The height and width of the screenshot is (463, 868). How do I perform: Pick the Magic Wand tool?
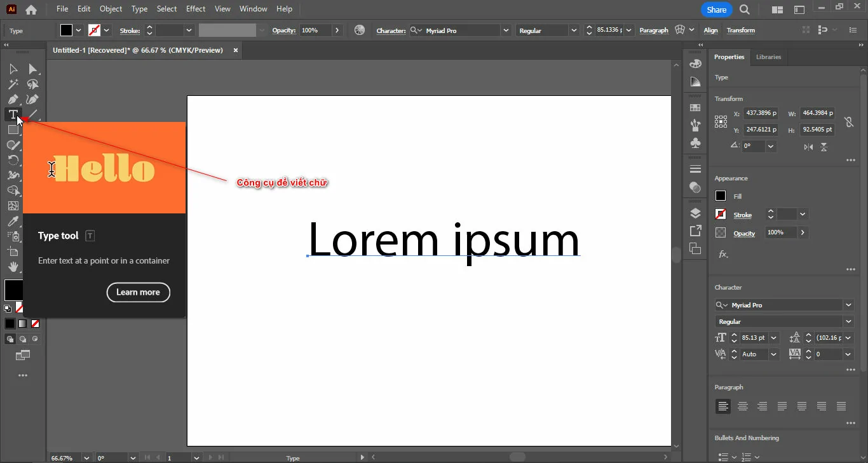click(13, 84)
